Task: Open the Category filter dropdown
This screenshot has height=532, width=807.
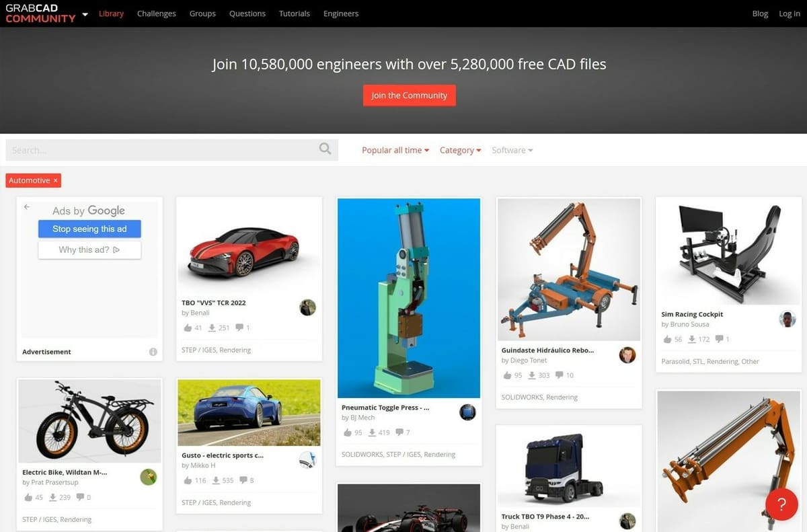Action: [x=460, y=150]
